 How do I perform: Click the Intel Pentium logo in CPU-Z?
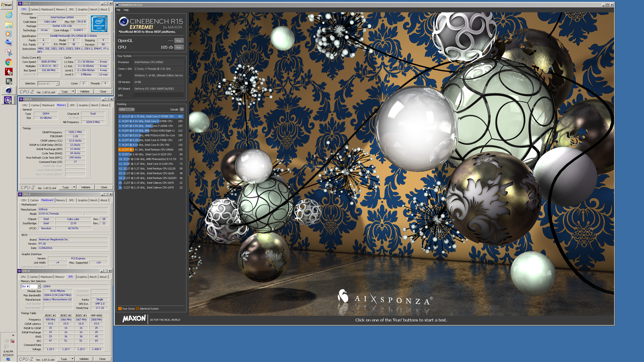pyautogui.click(x=99, y=24)
